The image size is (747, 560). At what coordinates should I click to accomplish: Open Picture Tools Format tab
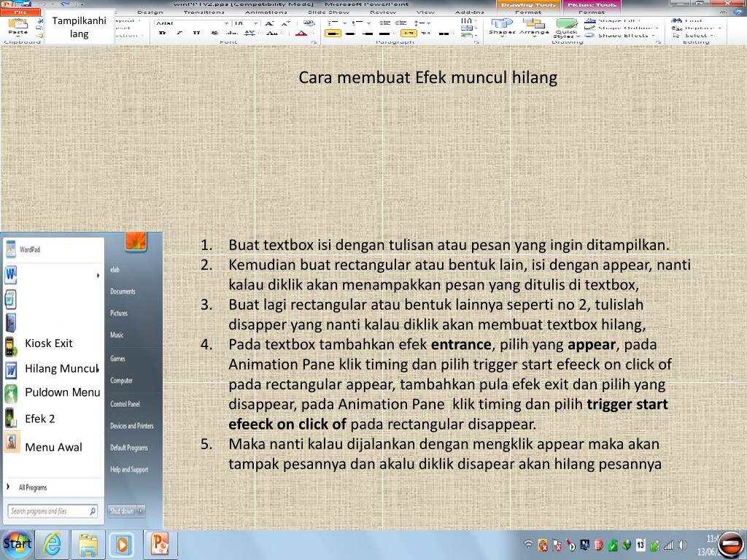(592, 12)
